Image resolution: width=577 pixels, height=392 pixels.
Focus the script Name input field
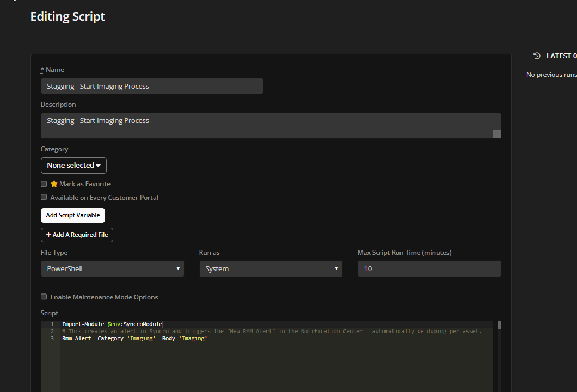tap(152, 86)
